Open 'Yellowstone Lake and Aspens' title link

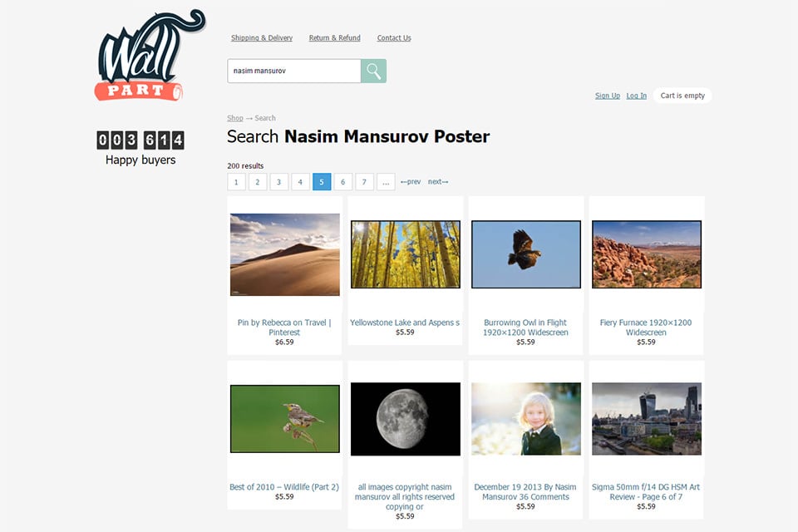pos(405,323)
